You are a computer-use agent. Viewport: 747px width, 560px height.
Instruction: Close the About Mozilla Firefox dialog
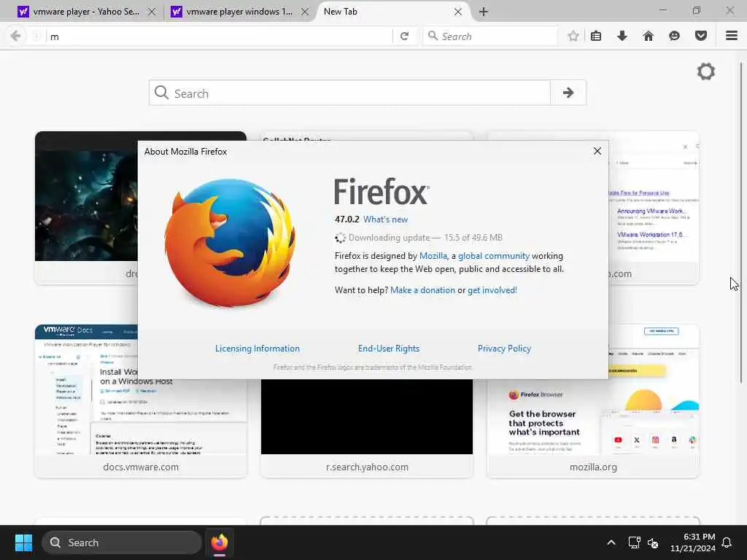click(x=597, y=151)
